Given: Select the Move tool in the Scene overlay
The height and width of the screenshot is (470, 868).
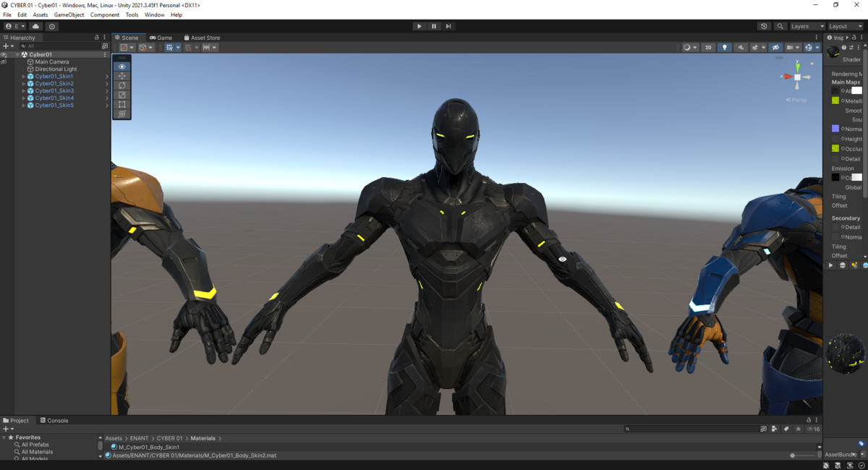Looking at the screenshot, I should pos(122,75).
